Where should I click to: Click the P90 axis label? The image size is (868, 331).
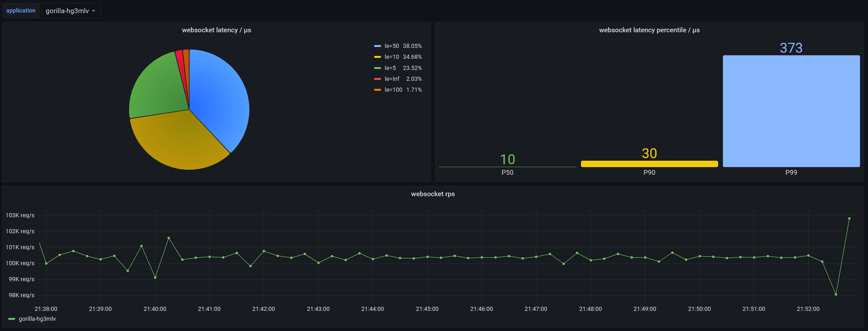coord(649,173)
